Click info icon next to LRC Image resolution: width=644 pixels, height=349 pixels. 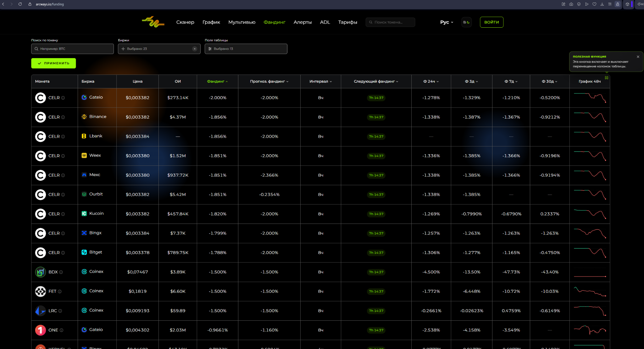(x=60, y=311)
